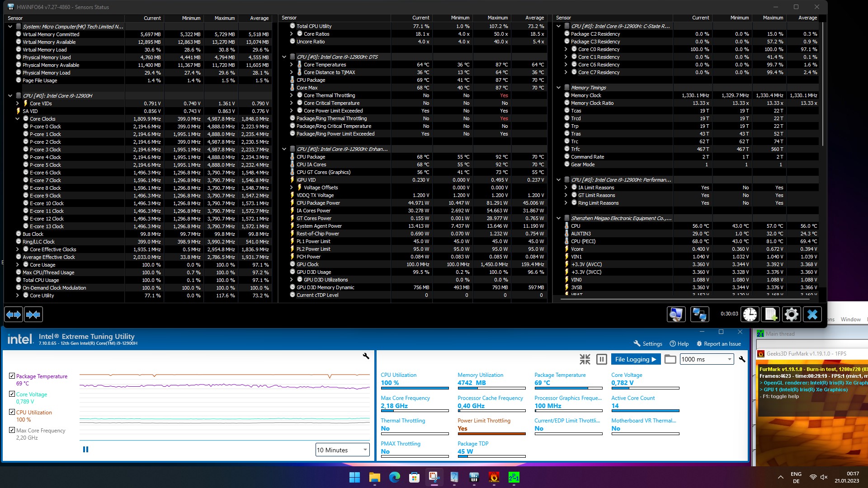Open XTU Help link
The width and height of the screenshot is (868, 488).
[679, 344]
